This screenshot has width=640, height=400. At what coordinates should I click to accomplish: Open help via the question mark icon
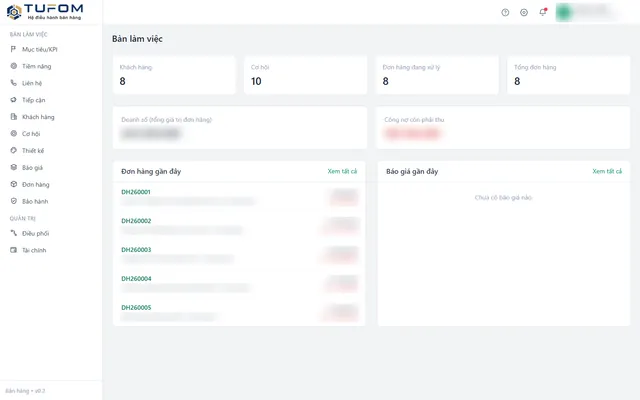(x=505, y=12)
